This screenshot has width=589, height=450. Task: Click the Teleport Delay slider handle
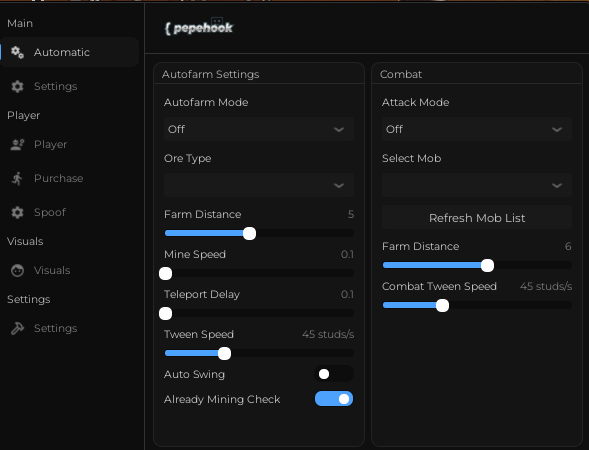pyautogui.click(x=165, y=313)
